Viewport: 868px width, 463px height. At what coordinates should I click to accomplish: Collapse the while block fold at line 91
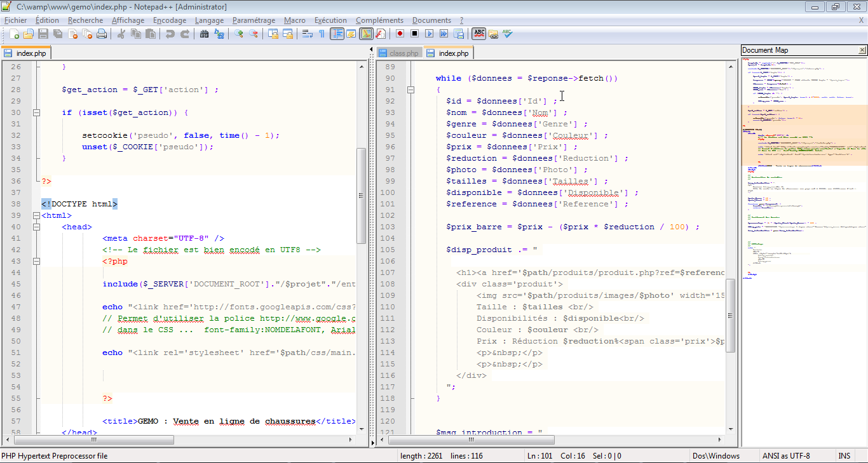coord(411,90)
